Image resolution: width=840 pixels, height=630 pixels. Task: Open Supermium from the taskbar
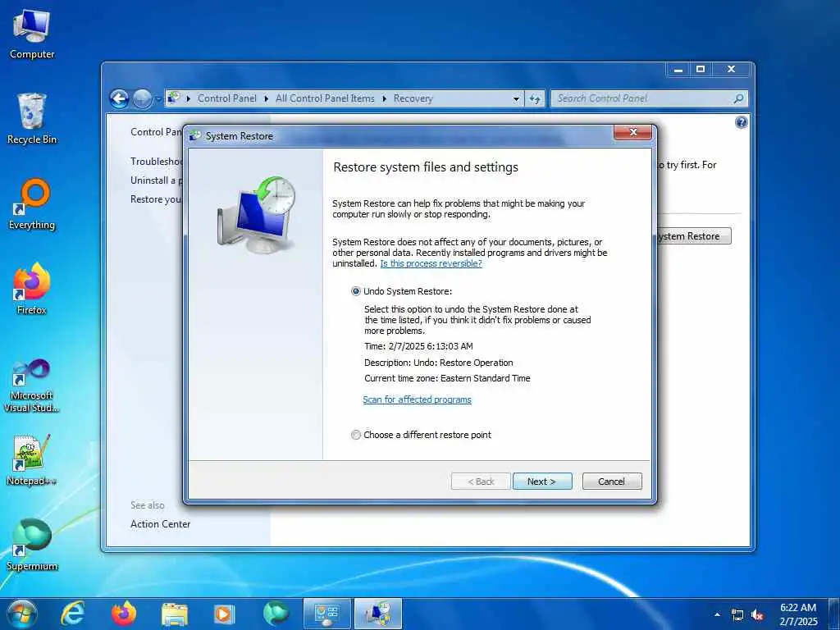[x=276, y=614]
